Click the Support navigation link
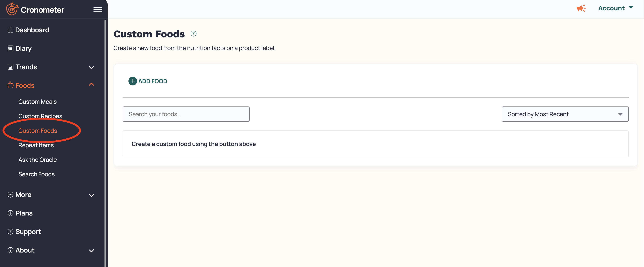 coord(28,231)
